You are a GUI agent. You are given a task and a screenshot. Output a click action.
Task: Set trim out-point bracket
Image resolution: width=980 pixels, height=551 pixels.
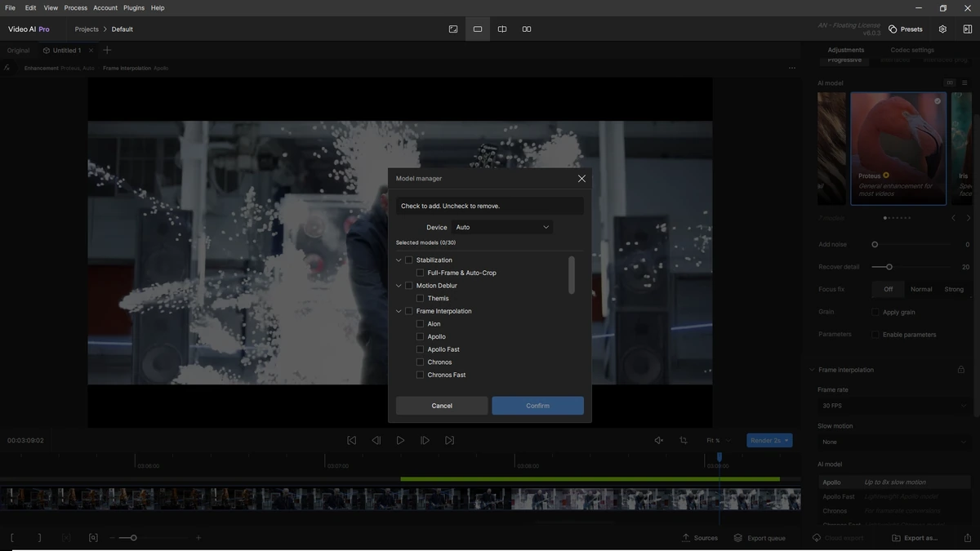(x=38, y=538)
